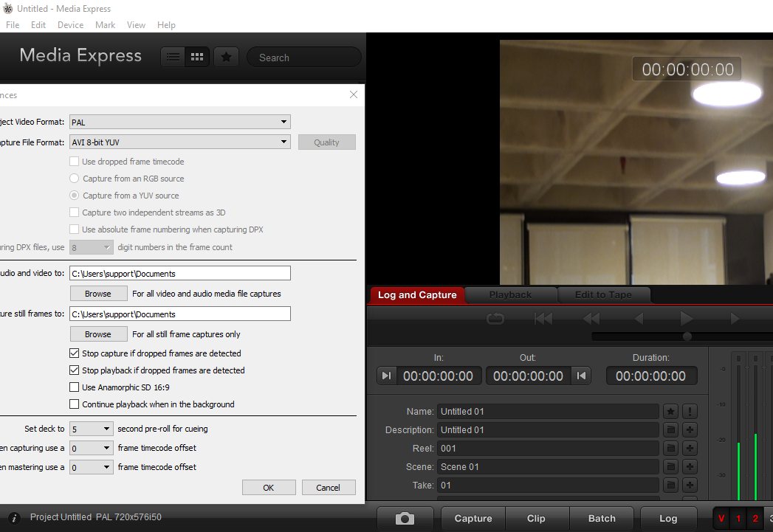Image resolution: width=773 pixels, height=532 pixels.
Task: Mark Out point icon button
Action: coord(581,376)
